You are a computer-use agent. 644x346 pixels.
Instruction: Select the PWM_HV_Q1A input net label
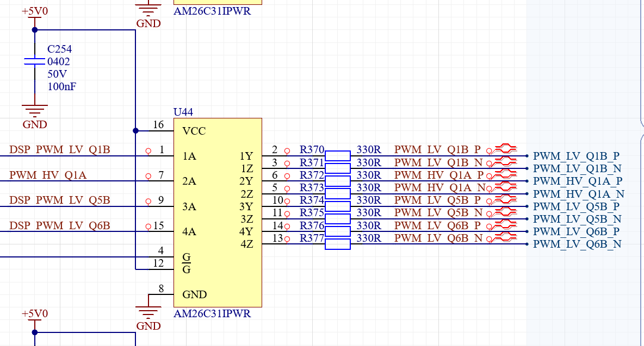(x=48, y=175)
